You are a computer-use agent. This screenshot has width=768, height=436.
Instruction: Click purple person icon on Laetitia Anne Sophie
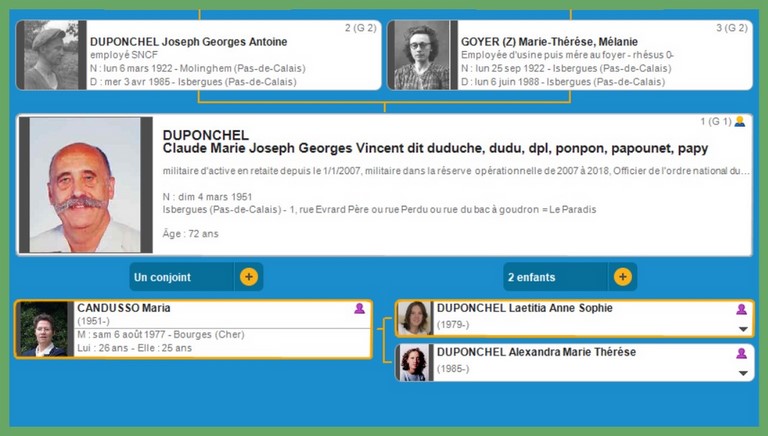(741, 309)
